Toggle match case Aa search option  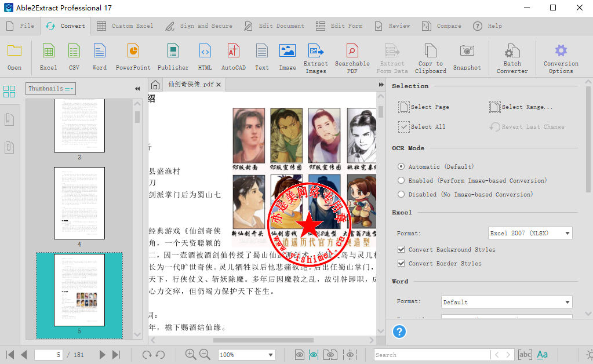point(543,355)
